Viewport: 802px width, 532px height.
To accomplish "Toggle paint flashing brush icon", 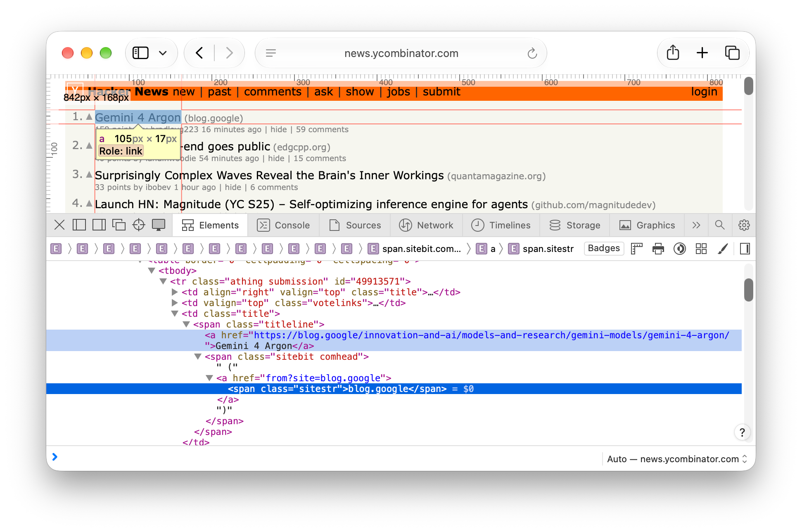I will (x=723, y=249).
